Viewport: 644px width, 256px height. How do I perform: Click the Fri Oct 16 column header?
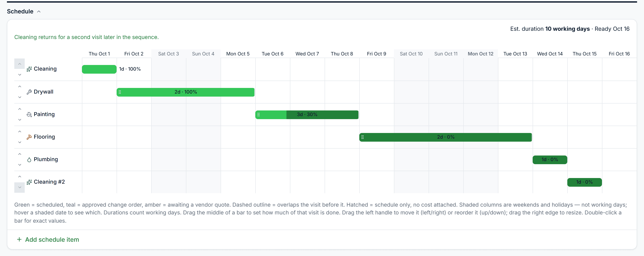pos(619,54)
